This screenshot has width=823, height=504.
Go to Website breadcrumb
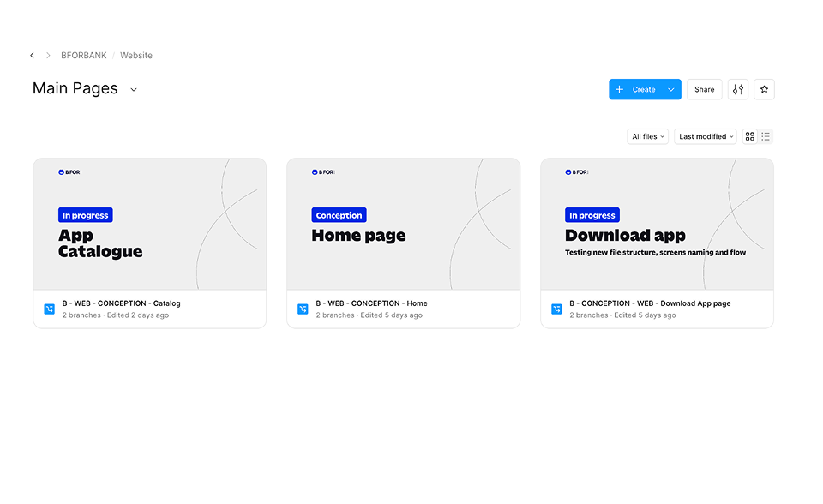(136, 56)
